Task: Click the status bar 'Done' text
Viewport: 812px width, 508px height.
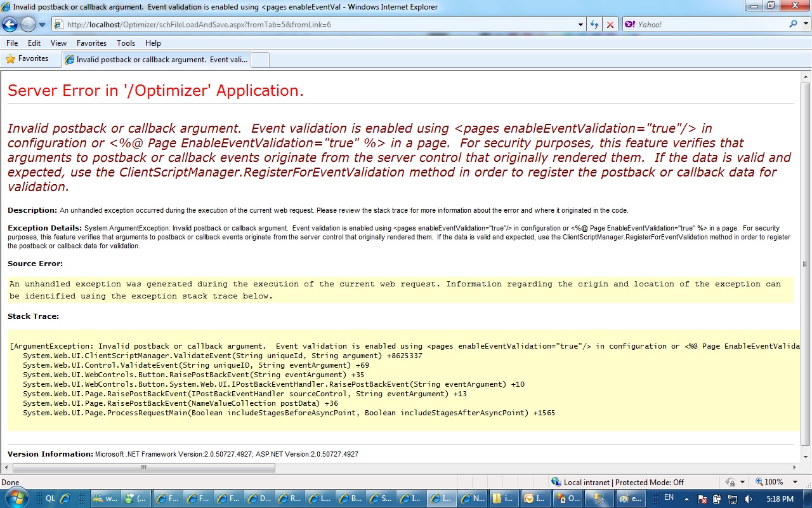Action: point(10,483)
